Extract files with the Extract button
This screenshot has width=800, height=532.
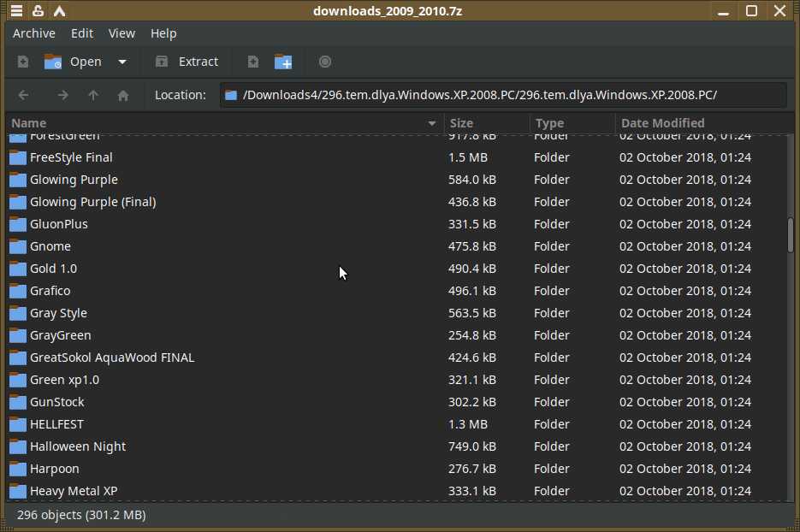187,62
